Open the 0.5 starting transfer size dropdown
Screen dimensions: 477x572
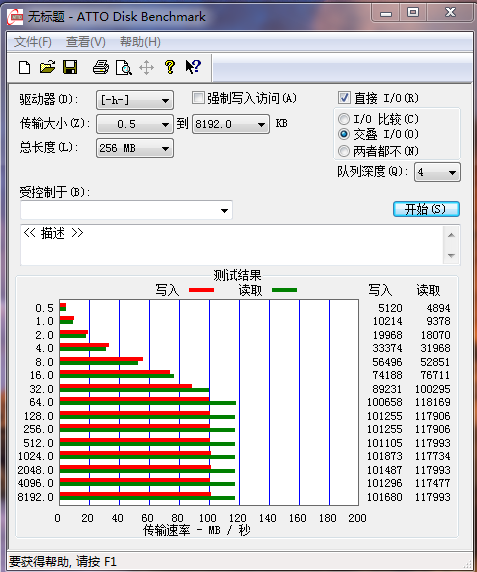(x=135, y=124)
